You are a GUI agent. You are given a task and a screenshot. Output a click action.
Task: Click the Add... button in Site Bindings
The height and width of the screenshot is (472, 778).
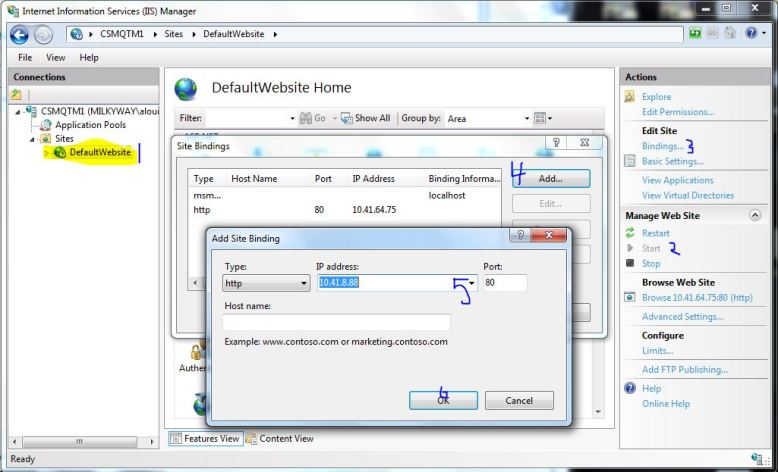[550, 179]
